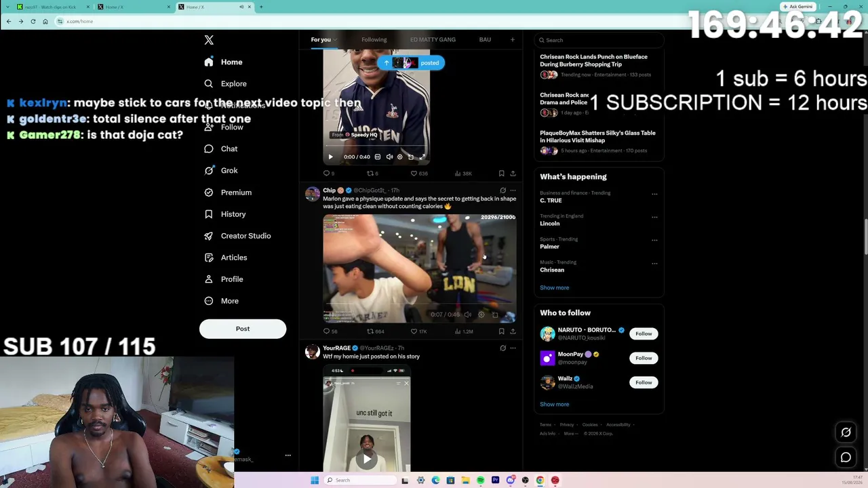868x488 pixels.
Task: Like the post with 636 likes
Action: pyautogui.click(x=419, y=174)
